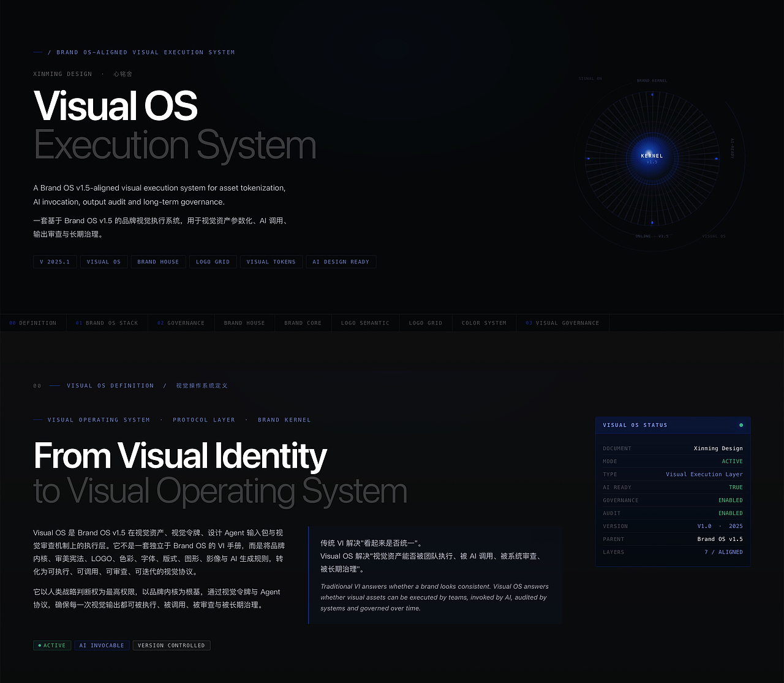784x683 pixels.
Task: Click the 'VISUAL OPERATING SYSTEM' eyebrow label
Action: click(x=99, y=420)
